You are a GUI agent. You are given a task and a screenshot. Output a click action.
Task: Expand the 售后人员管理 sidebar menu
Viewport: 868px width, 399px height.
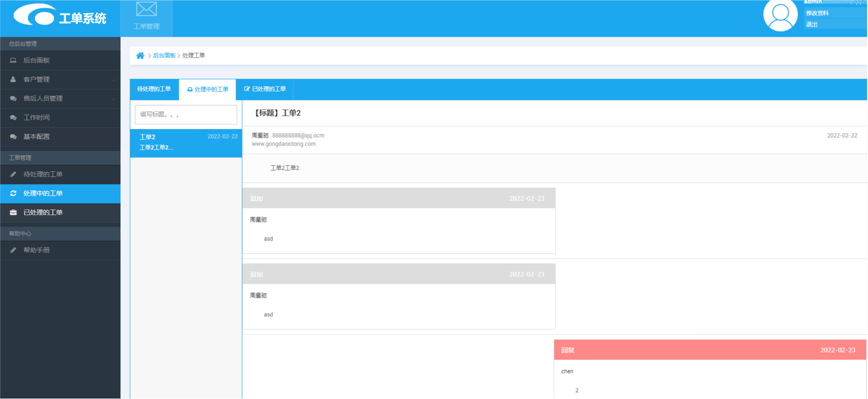tap(60, 99)
